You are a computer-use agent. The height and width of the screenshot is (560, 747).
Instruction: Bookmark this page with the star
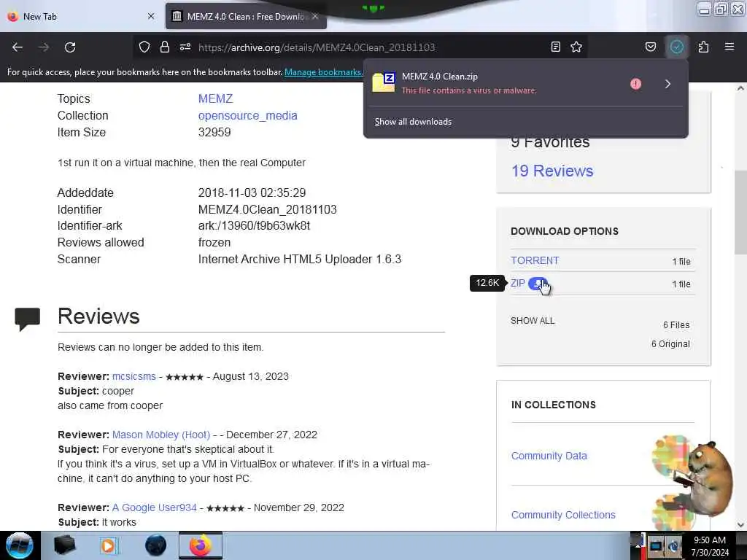(576, 47)
